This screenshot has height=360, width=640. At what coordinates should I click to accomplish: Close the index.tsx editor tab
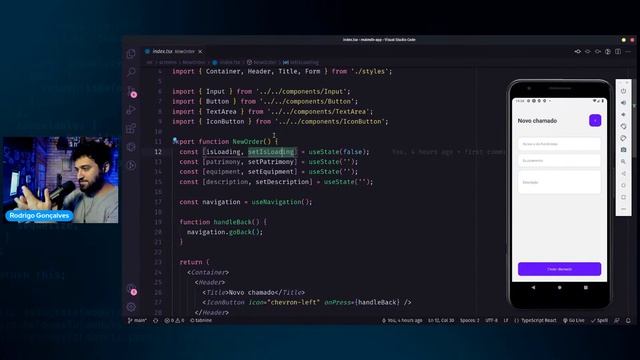200,51
